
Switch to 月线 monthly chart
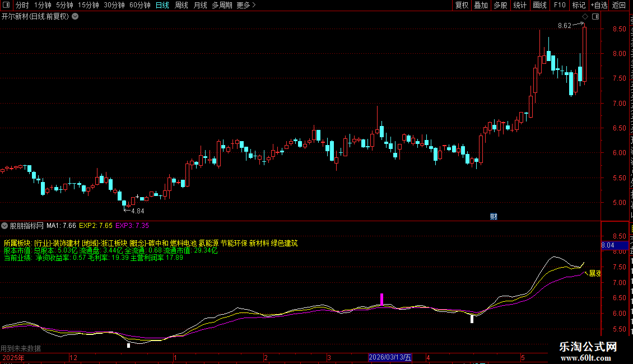pyautogui.click(x=200, y=5)
